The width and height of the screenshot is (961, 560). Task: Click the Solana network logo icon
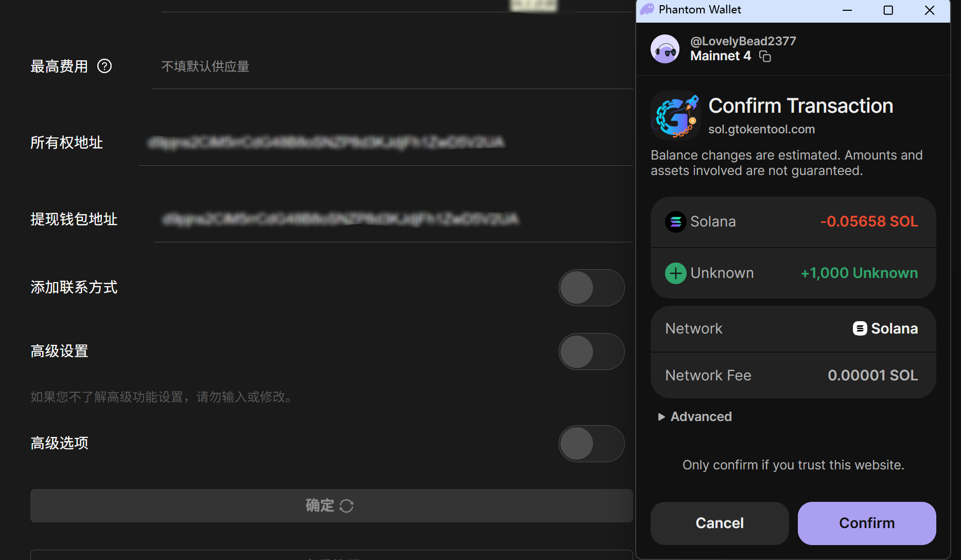[860, 328]
